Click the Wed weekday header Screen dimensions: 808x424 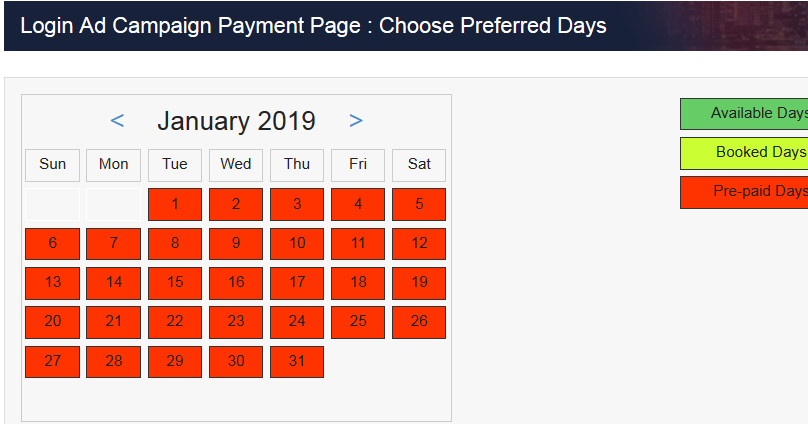pyautogui.click(x=236, y=165)
